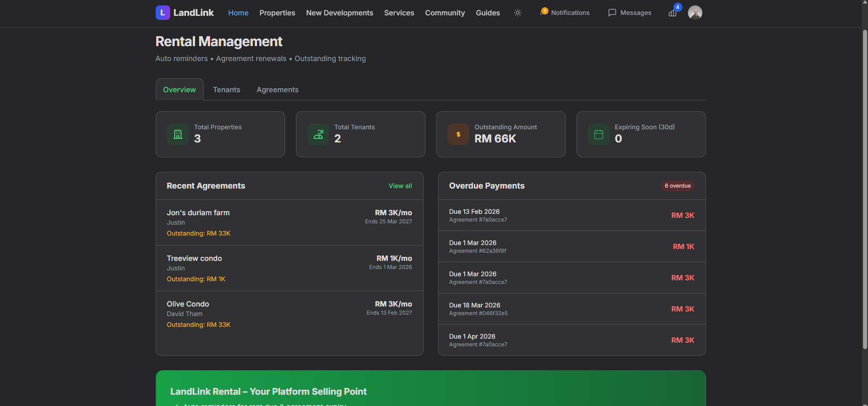Open the Treeview condo agreement
This screenshot has width=868, height=406.
[x=290, y=268]
